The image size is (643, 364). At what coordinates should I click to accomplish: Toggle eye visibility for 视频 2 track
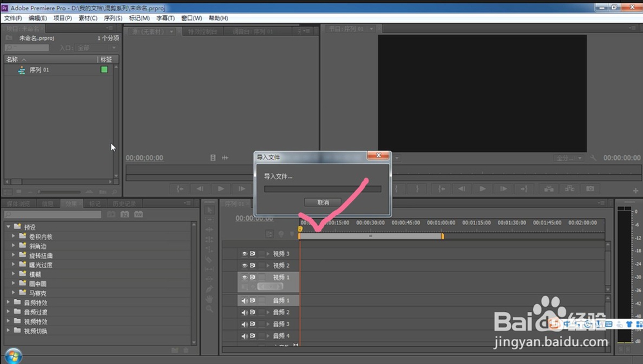pyautogui.click(x=244, y=266)
